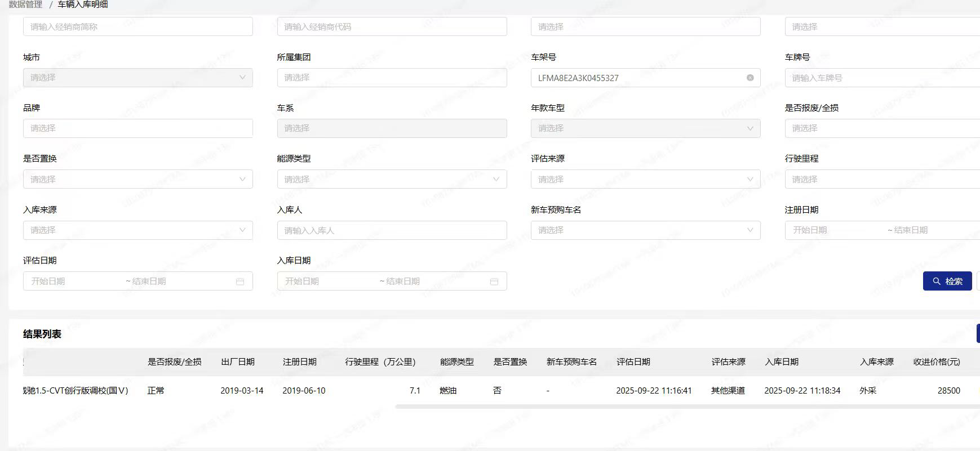Click the 收进价格(元) column header
The height and width of the screenshot is (451, 980).
pyautogui.click(x=937, y=362)
